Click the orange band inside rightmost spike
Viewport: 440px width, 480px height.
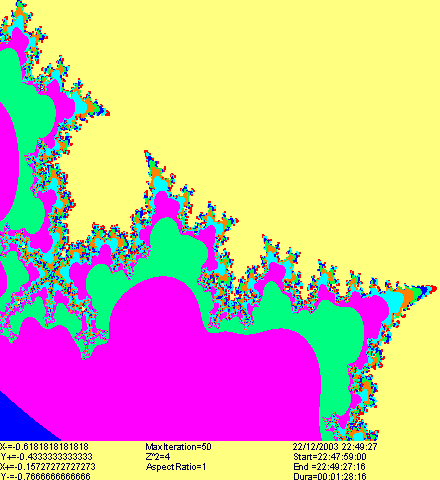click(x=407, y=296)
